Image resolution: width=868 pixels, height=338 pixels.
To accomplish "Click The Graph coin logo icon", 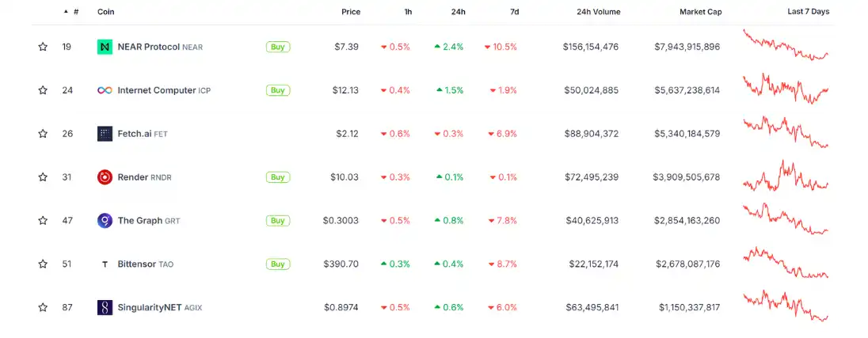I will point(105,220).
